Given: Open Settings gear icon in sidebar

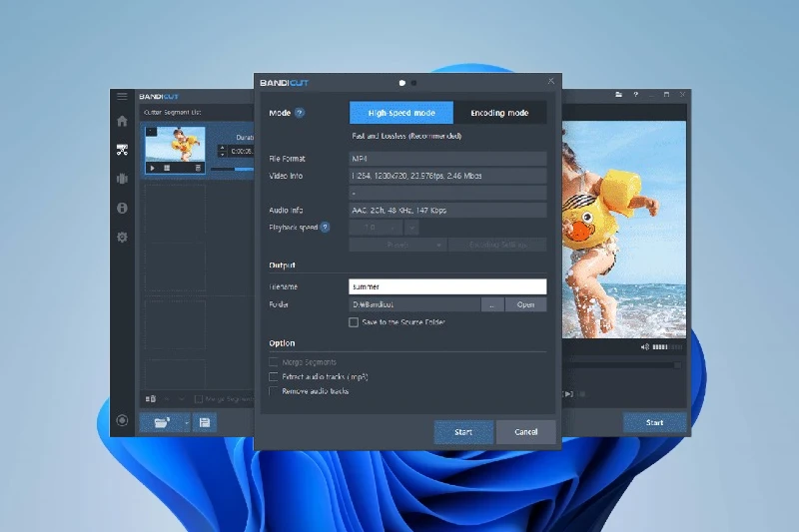Looking at the screenshot, I should (x=122, y=238).
